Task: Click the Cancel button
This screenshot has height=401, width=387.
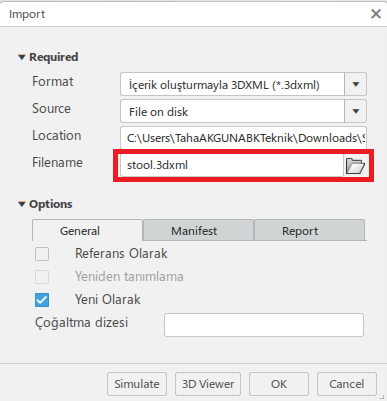Action: click(x=347, y=384)
